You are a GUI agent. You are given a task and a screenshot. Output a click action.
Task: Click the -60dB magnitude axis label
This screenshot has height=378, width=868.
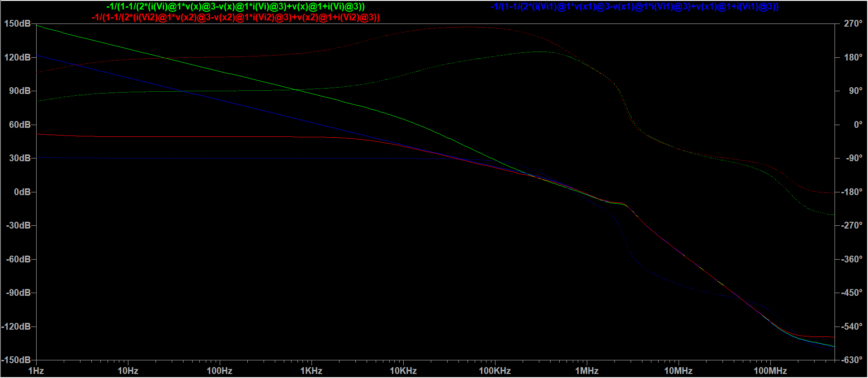click(x=19, y=259)
